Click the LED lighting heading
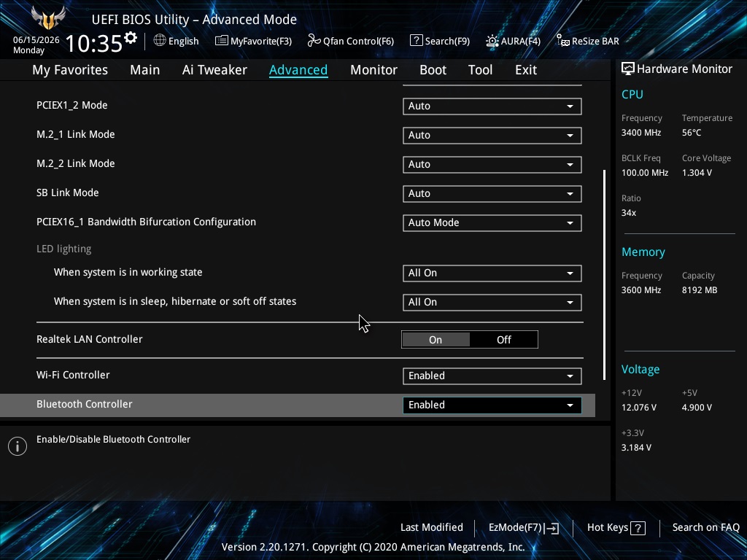This screenshot has height=560, width=747. click(64, 249)
